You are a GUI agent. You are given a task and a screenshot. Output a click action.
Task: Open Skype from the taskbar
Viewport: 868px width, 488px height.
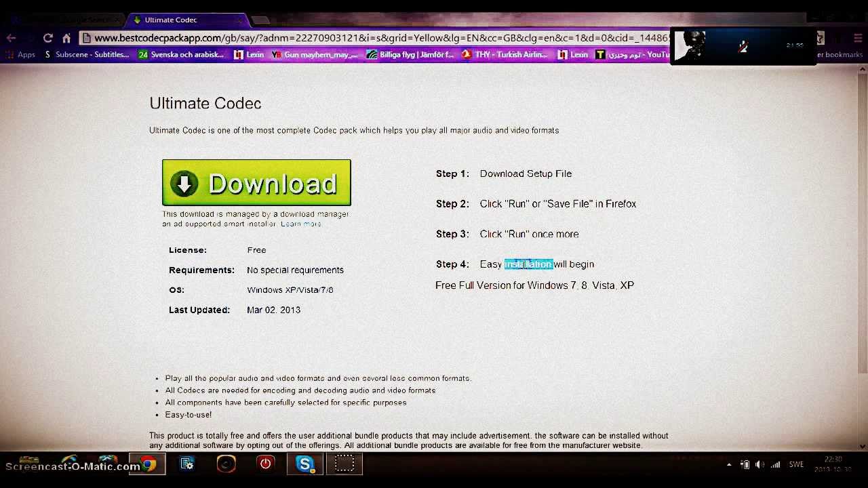tap(305, 464)
